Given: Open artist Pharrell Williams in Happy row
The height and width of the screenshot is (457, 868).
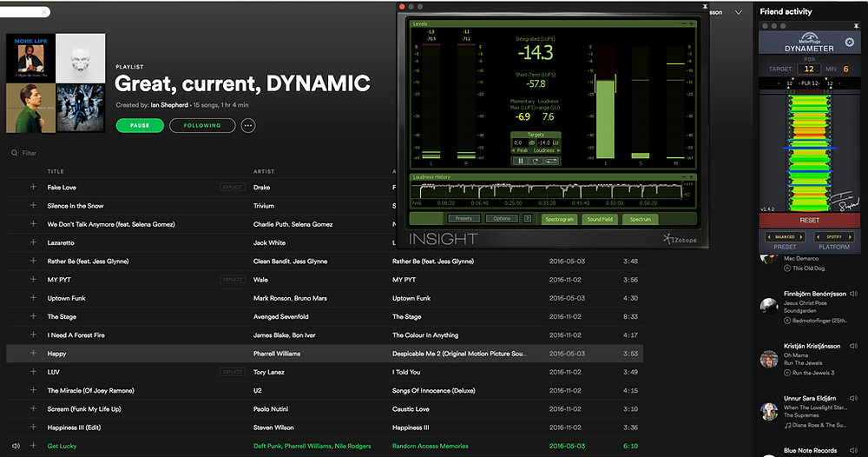Looking at the screenshot, I should (277, 354).
